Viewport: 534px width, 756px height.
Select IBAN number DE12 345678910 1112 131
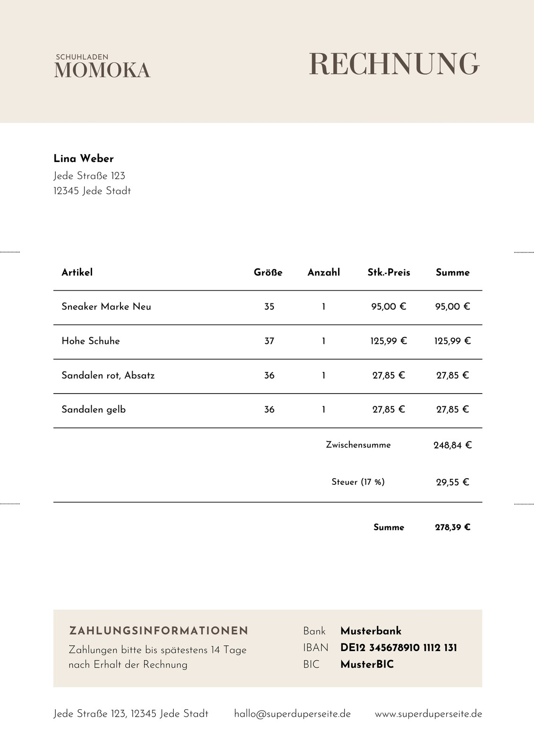(398, 648)
